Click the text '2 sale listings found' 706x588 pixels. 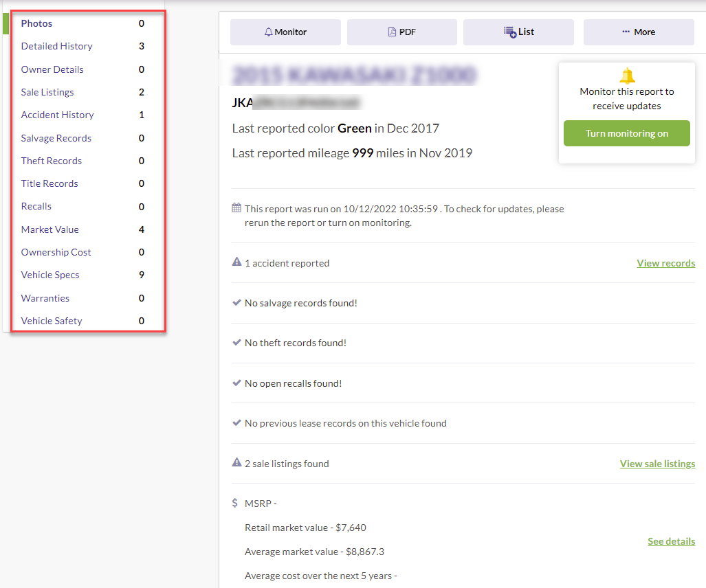[287, 464]
